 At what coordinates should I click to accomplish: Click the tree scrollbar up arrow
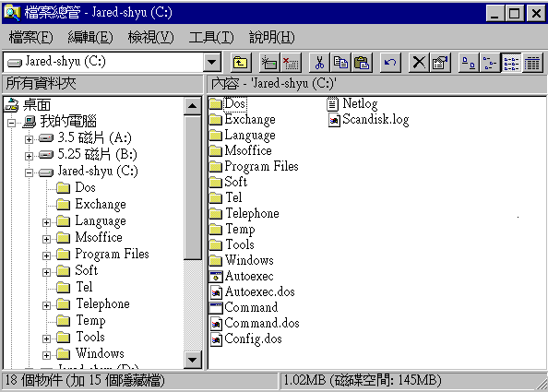(192, 106)
